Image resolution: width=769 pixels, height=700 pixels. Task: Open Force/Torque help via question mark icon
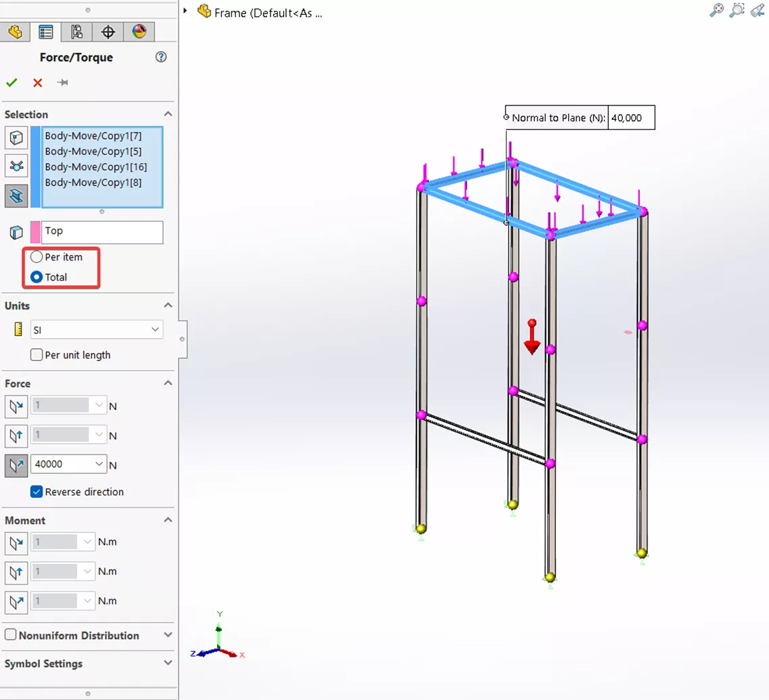(x=161, y=57)
